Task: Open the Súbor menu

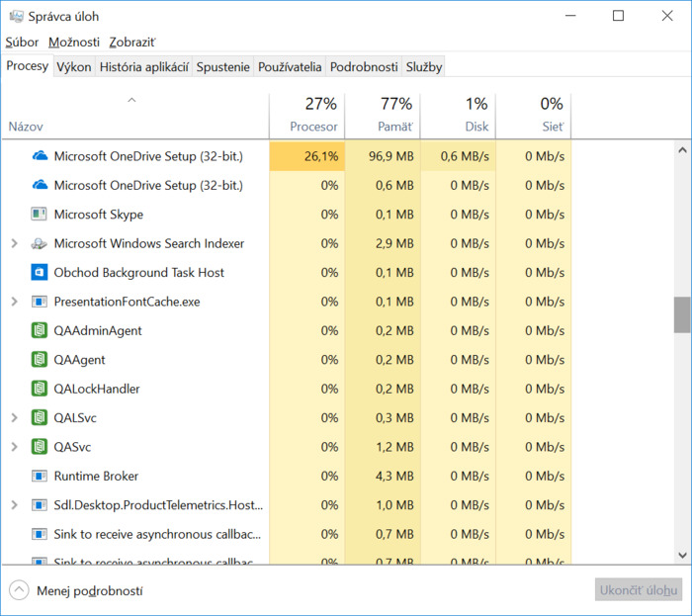Action: 22,43
